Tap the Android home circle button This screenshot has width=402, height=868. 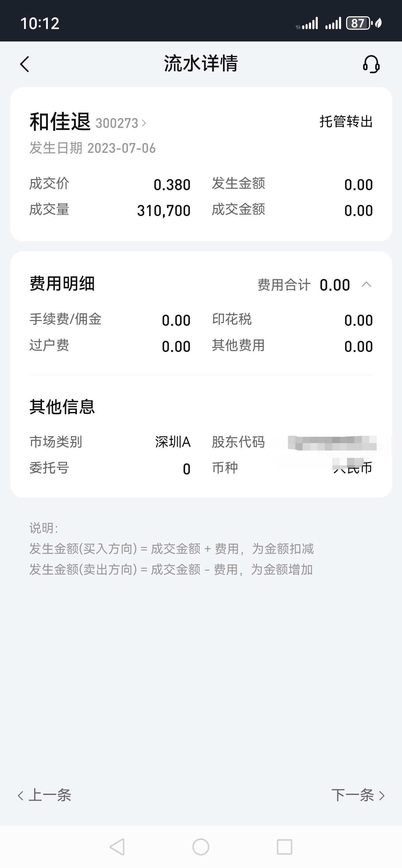(x=201, y=847)
